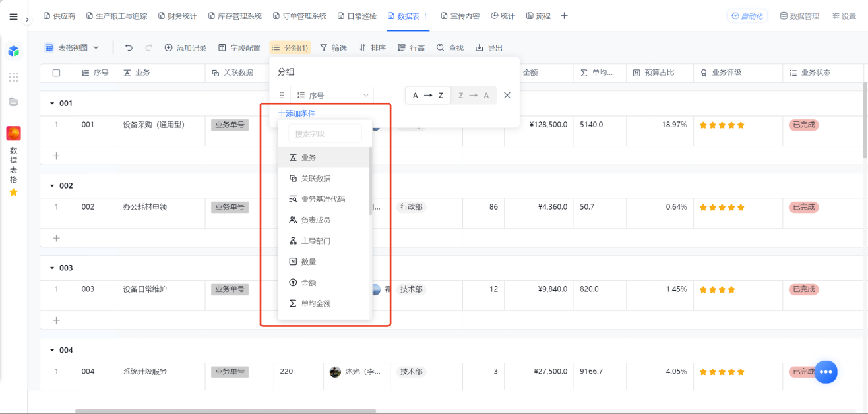Screen dimensions: 868x414
Task: Click the 导出 export button
Action: coord(489,47)
